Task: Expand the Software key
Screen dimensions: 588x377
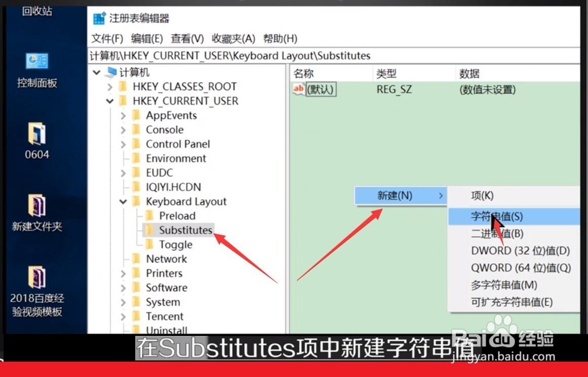Action: [123, 288]
